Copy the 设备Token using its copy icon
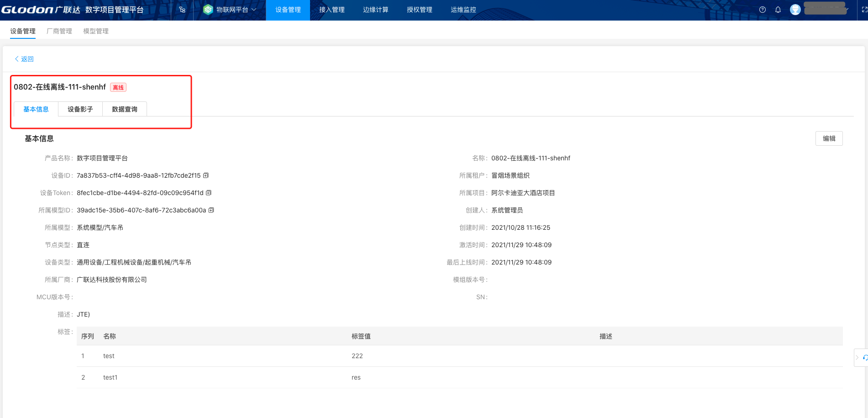This screenshot has height=418, width=868. [209, 193]
